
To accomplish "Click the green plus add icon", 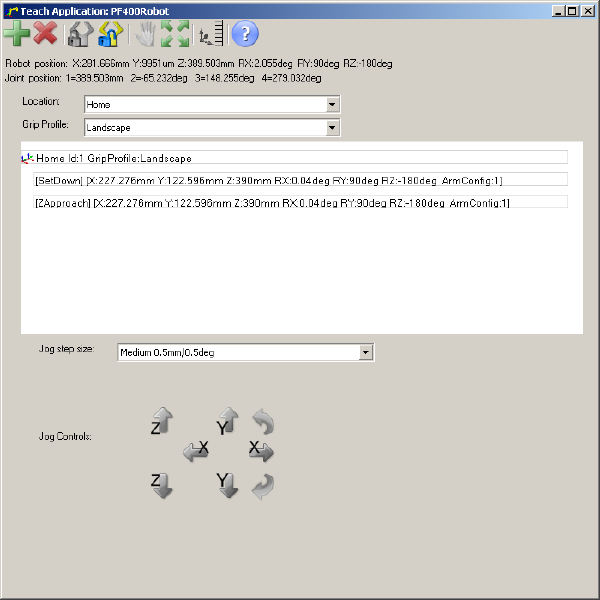I will pos(16,35).
